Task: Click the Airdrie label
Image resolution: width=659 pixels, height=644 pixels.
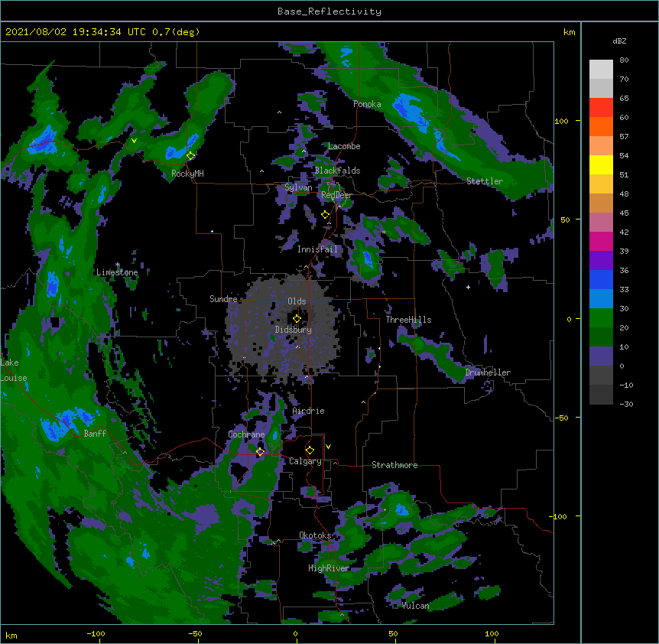Action: (309, 411)
